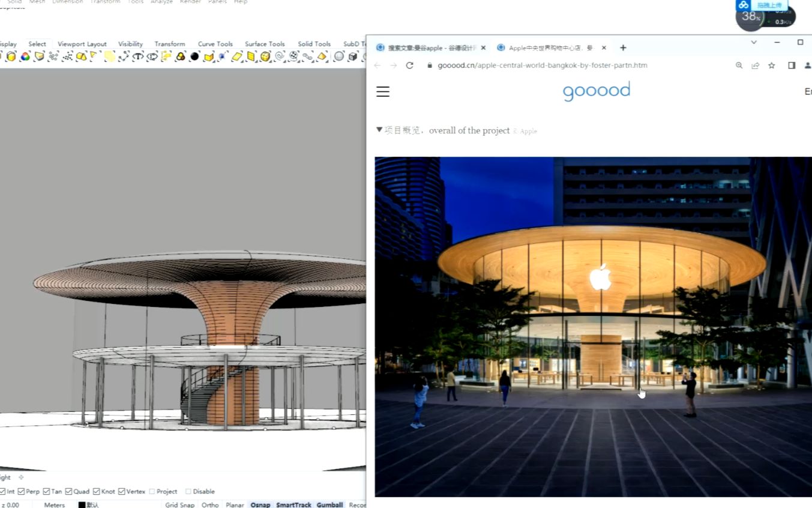Open the Meters units selector
Screen dimensions: 812x508
point(54,505)
